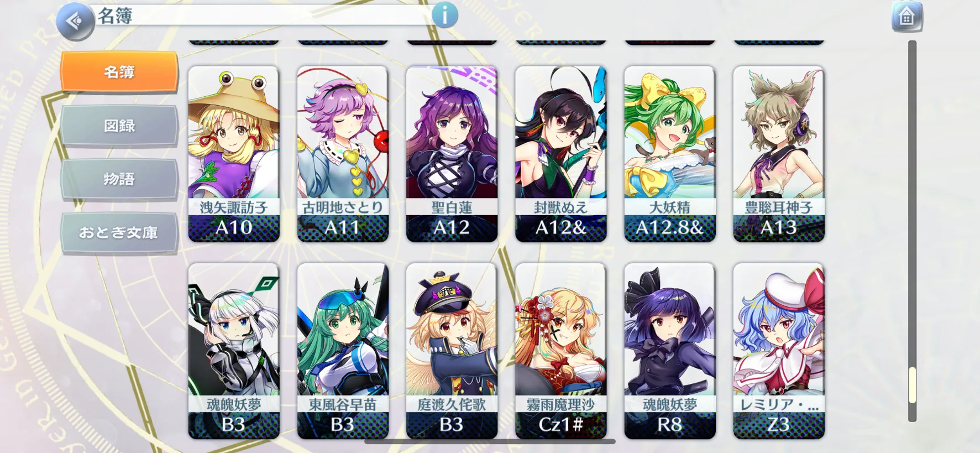Select 魂魄妖夢 R8 card
This screenshot has width=980, height=453.
coord(670,351)
